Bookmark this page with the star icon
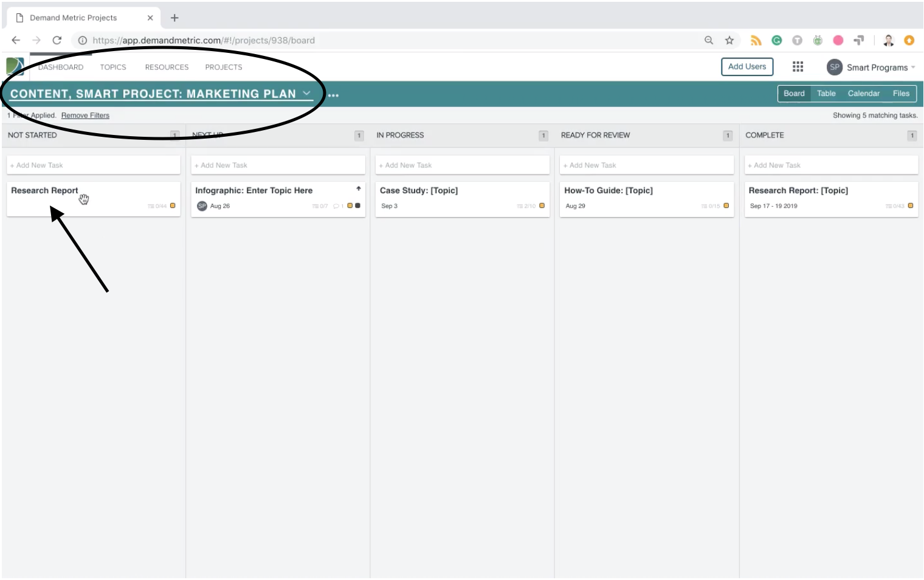The image size is (924, 580). (729, 40)
